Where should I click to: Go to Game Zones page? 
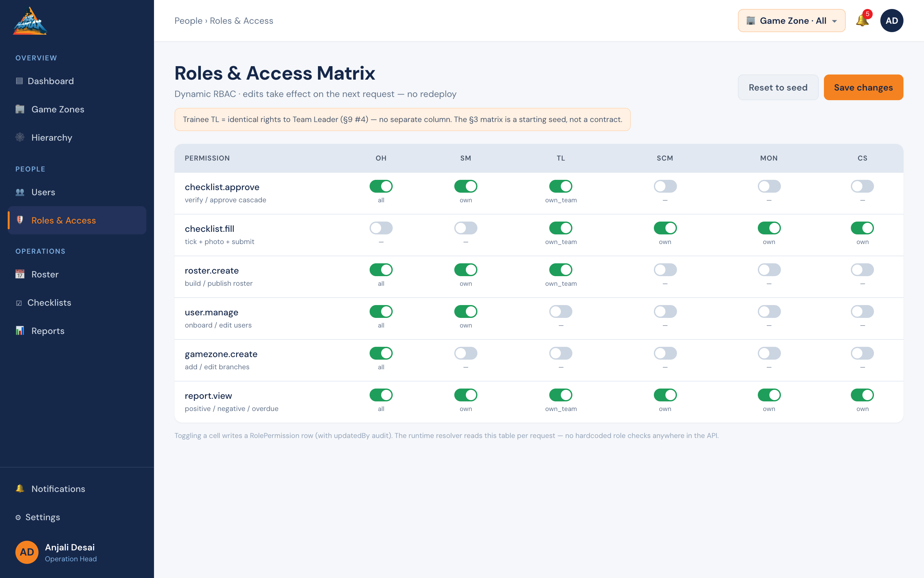77,109
